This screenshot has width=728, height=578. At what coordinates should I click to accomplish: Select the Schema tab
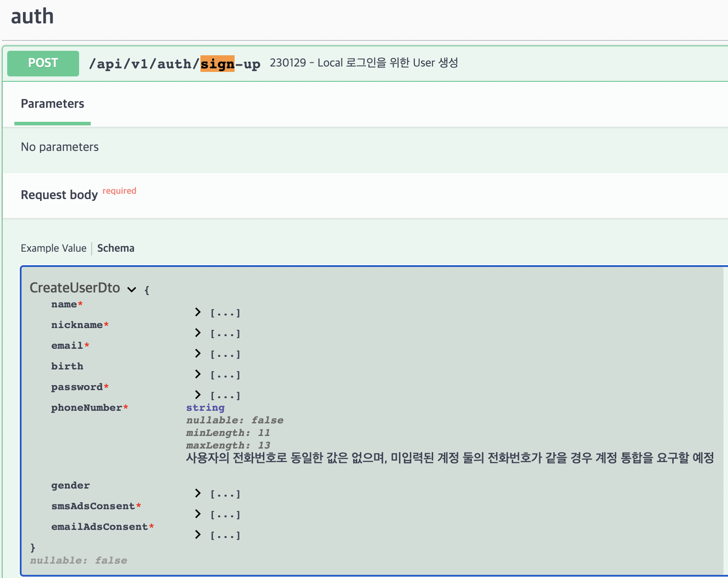coord(115,248)
